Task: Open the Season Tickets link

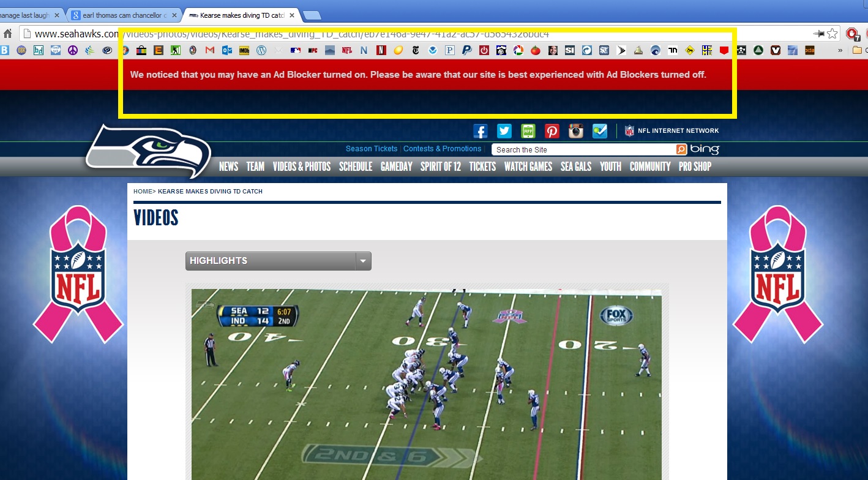Action: click(x=371, y=148)
